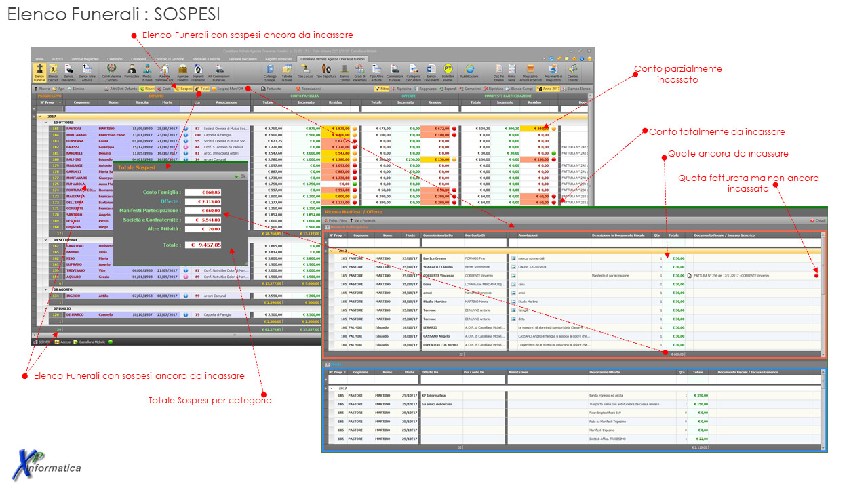Screen dimensions: 868x488
Task: Open Cambio Utente icon
Action: 573,73
